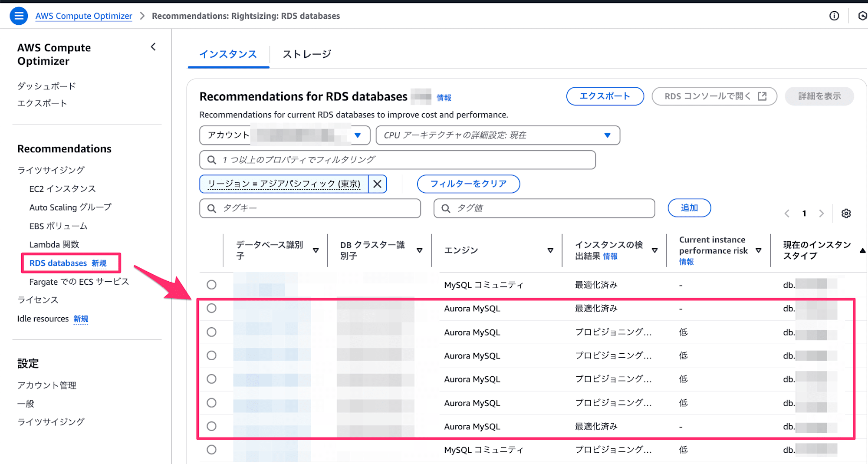Switch to the インスタンス tab
The width and height of the screenshot is (868, 464).
pyautogui.click(x=228, y=54)
